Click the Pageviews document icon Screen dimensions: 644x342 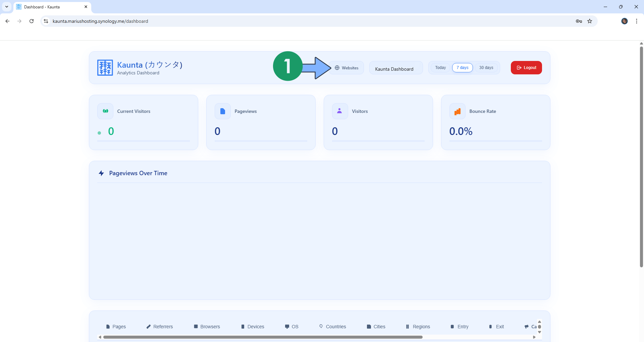tap(222, 111)
